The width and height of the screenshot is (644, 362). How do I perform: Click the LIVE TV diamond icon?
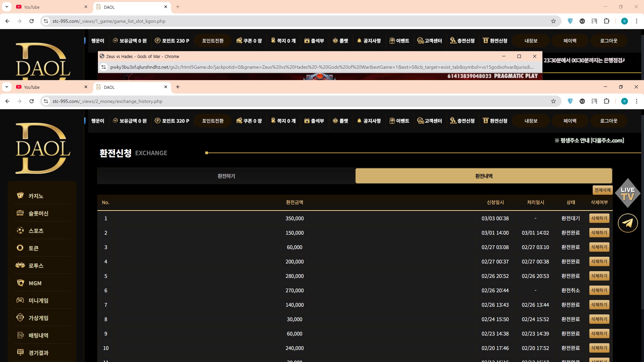tap(628, 193)
